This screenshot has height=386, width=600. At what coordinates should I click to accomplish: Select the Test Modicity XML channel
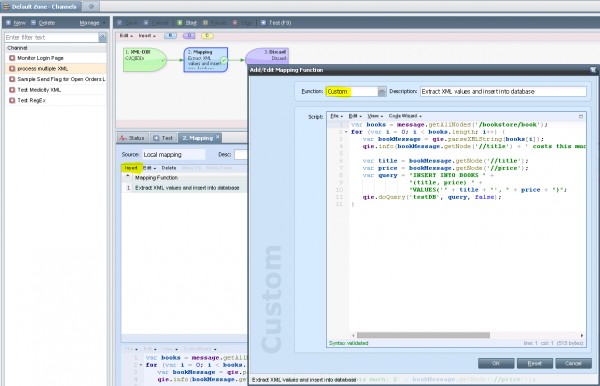[x=55, y=90]
